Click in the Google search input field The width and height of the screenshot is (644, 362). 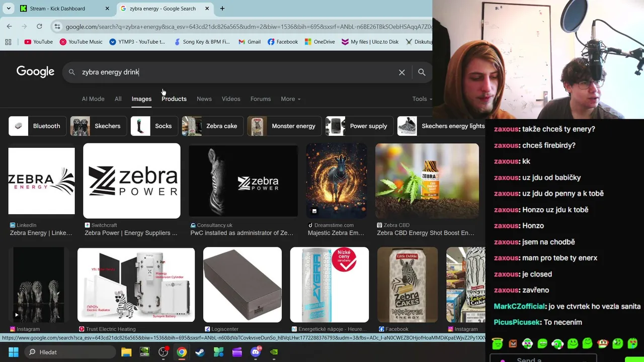click(236, 72)
